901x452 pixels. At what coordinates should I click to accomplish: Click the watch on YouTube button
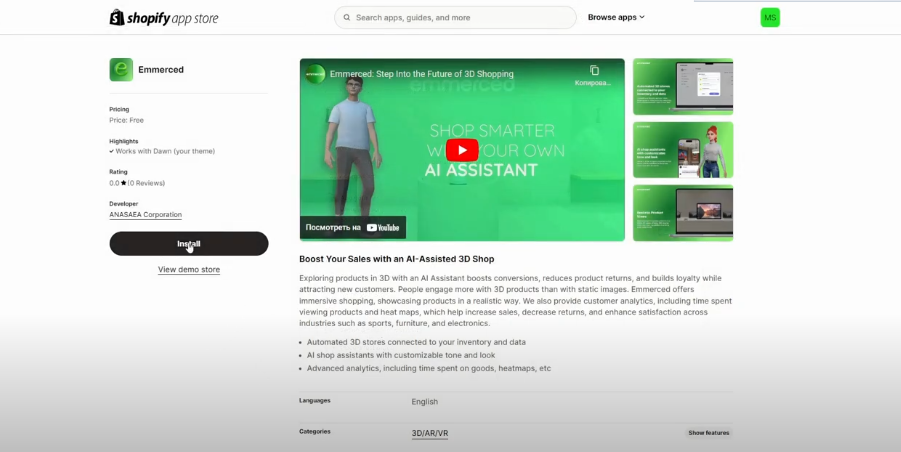[352, 227]
